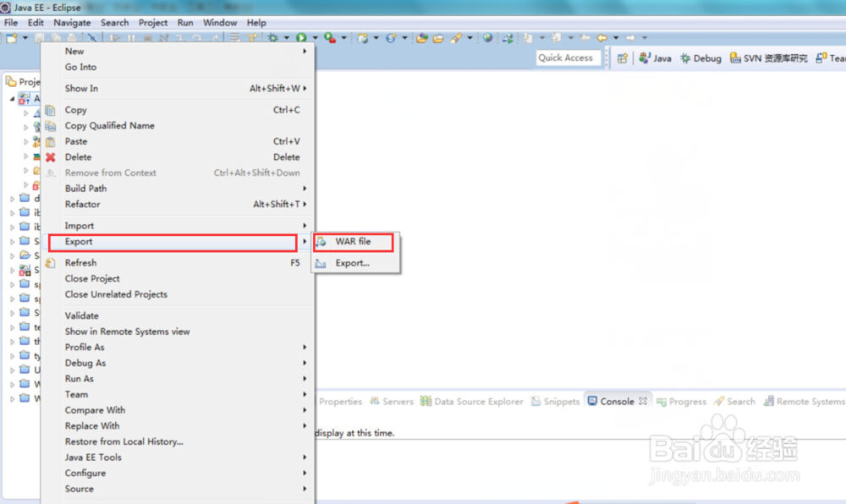Screen dimensions: 846x504
Task: Click Copy in the context menu
Action: [178, 110]
